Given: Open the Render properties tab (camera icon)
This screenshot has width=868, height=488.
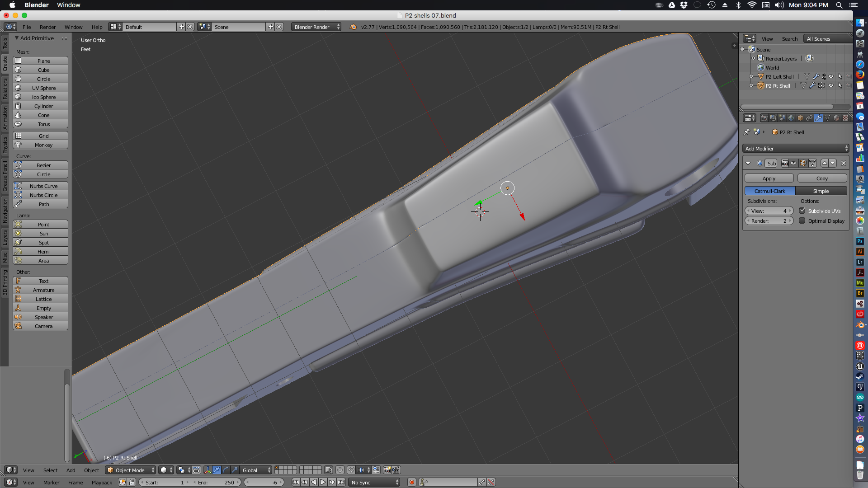Looking at the screenshot, I should coord(764,118).
